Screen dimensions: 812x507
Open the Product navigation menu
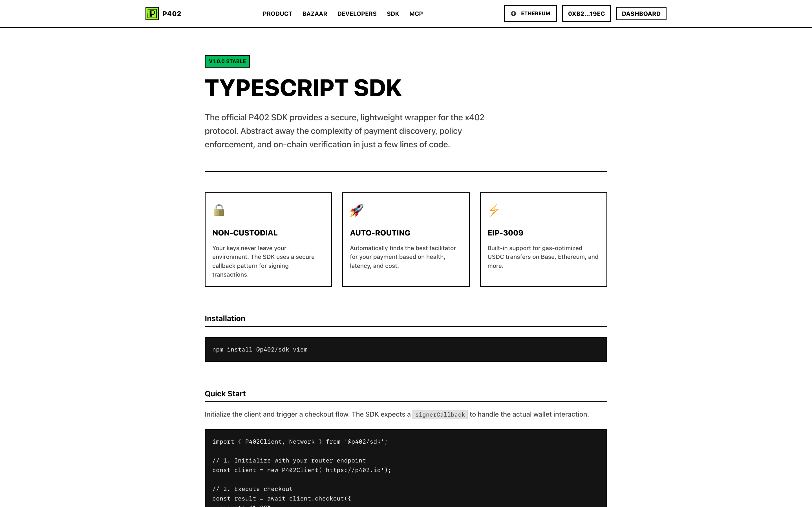(x=277, y=14)
